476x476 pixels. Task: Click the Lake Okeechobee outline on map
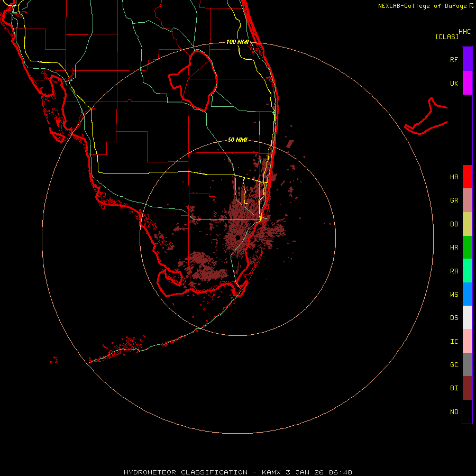point(193,80)
